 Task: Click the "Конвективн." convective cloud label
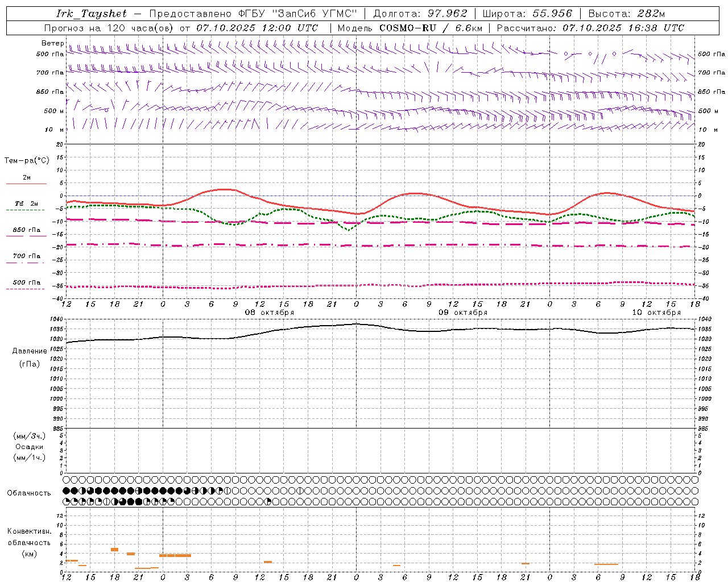[30, 531]
